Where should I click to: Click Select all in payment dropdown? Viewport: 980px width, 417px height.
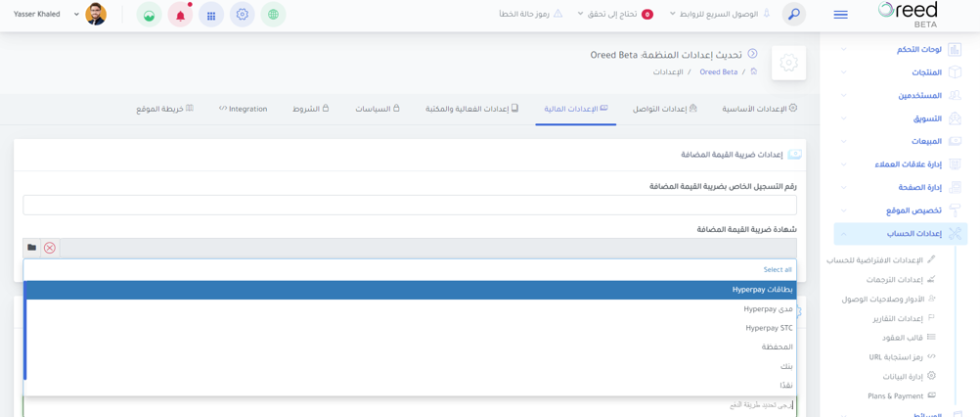[778, 269]
